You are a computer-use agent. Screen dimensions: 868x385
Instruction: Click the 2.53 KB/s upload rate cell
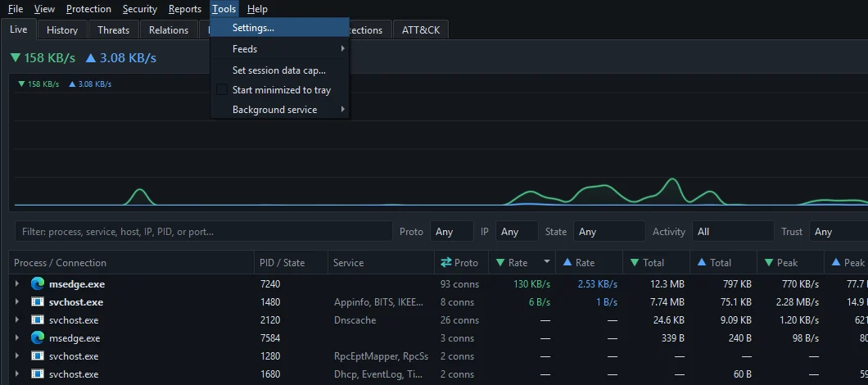(x=597, y=284)
